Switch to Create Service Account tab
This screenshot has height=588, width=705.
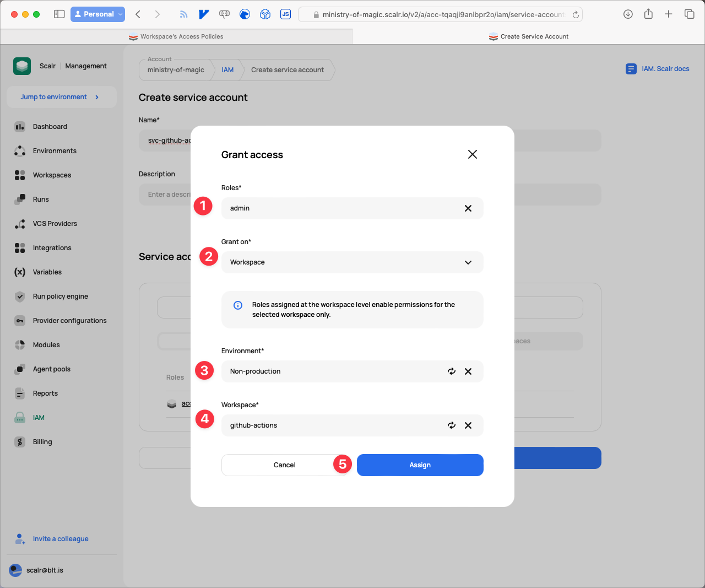pyautogui.click(x=529, y=36)
